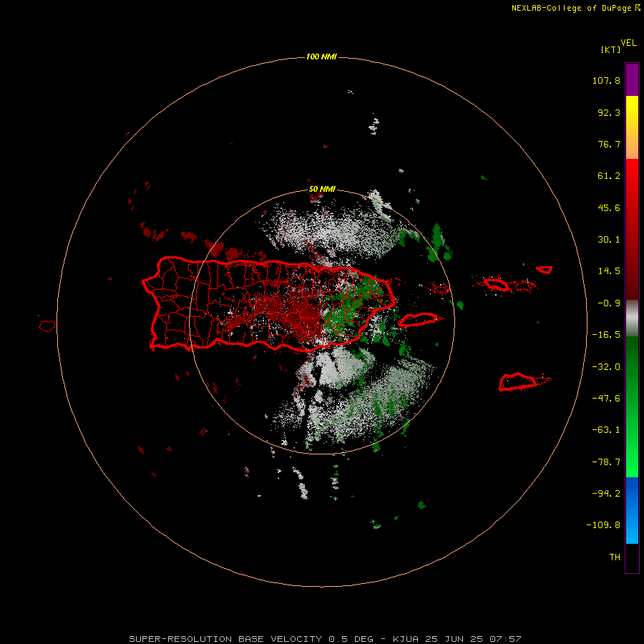Image resolution: width=644 pixels, height=644 pixels.
Task: Click the 61.2 legend value
Action: pos(609,176)
